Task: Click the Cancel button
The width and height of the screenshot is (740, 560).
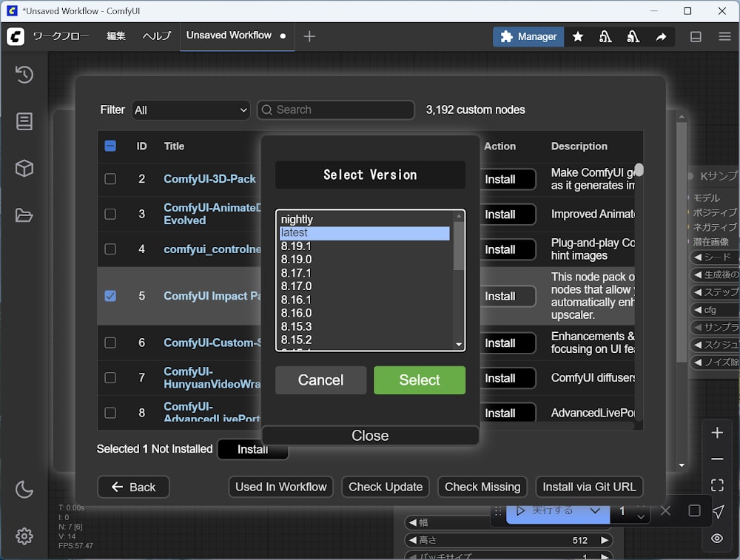Action: point(321,379)
